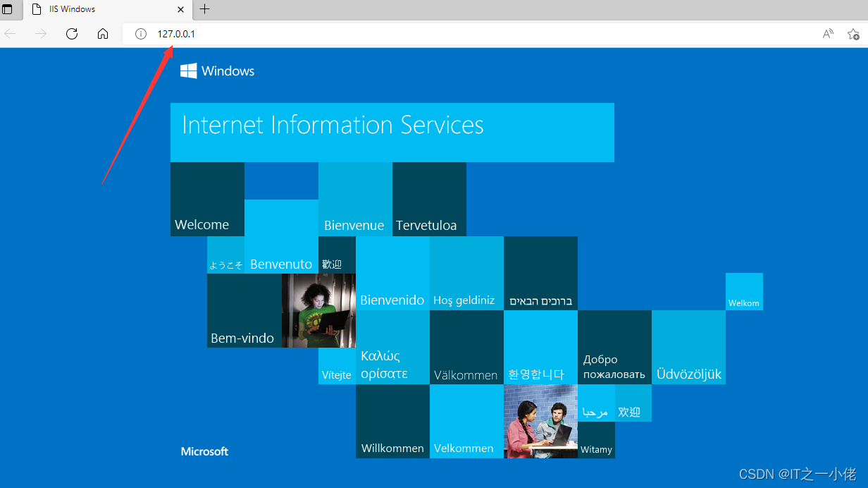
Task: Click the browser Back arrow
Action: [10, 34]
